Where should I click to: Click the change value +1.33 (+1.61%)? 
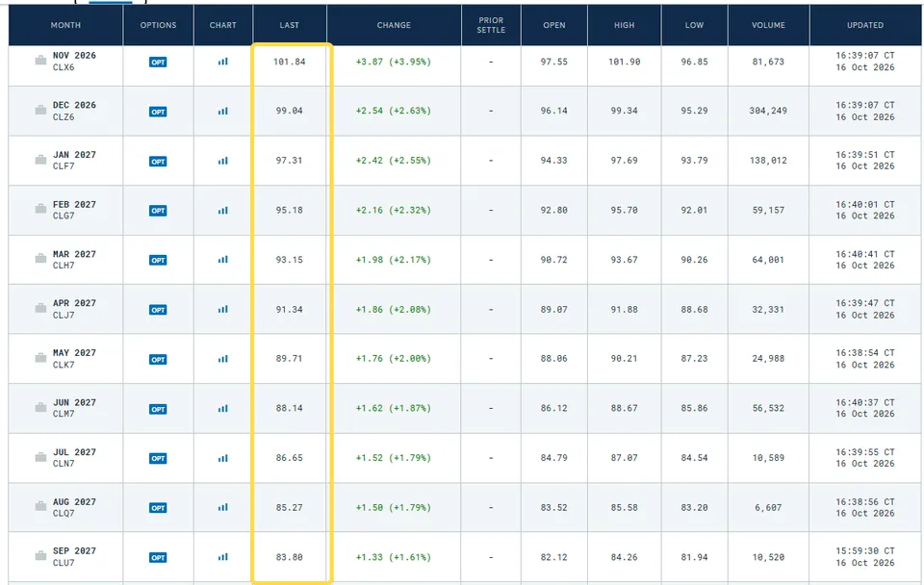(394, 557)
